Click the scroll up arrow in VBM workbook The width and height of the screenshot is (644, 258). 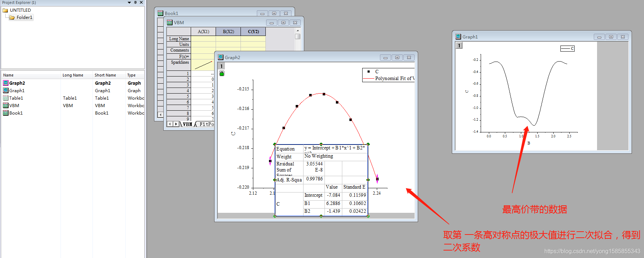298,31
